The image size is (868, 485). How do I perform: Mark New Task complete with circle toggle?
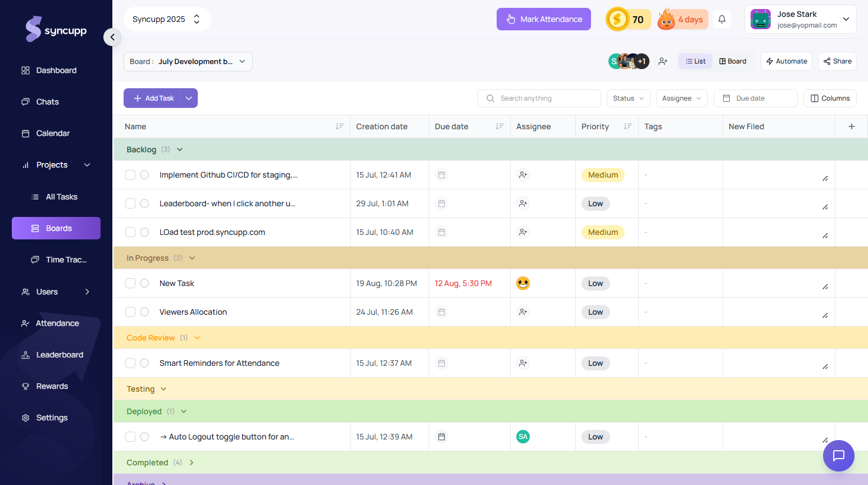click(x=144, y=283)
